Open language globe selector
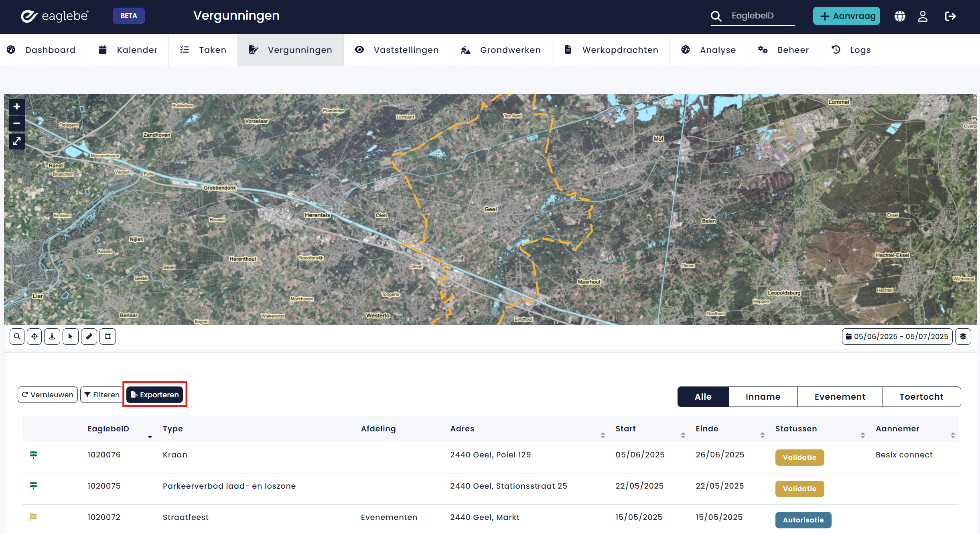980x534 pixels. [900, 16]
